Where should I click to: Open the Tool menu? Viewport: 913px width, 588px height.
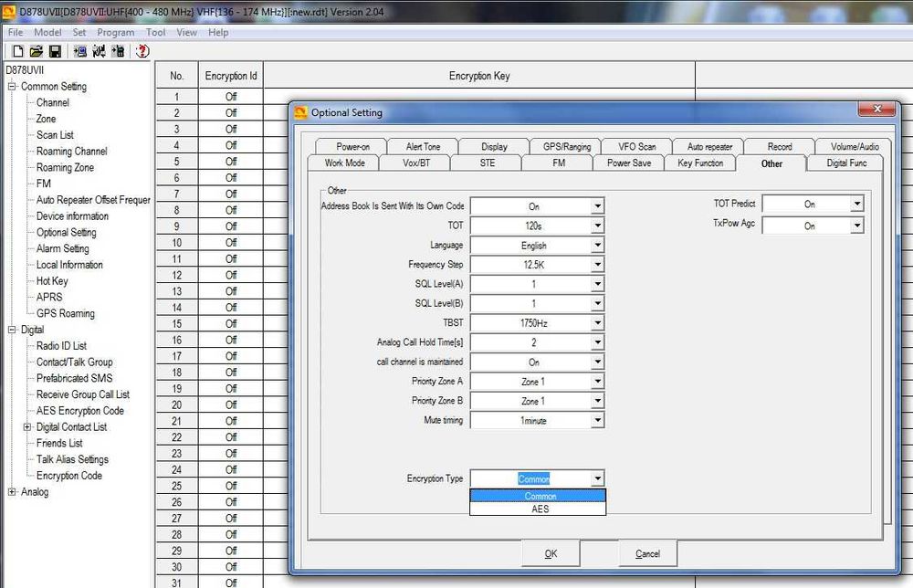(x=155, y=33)
